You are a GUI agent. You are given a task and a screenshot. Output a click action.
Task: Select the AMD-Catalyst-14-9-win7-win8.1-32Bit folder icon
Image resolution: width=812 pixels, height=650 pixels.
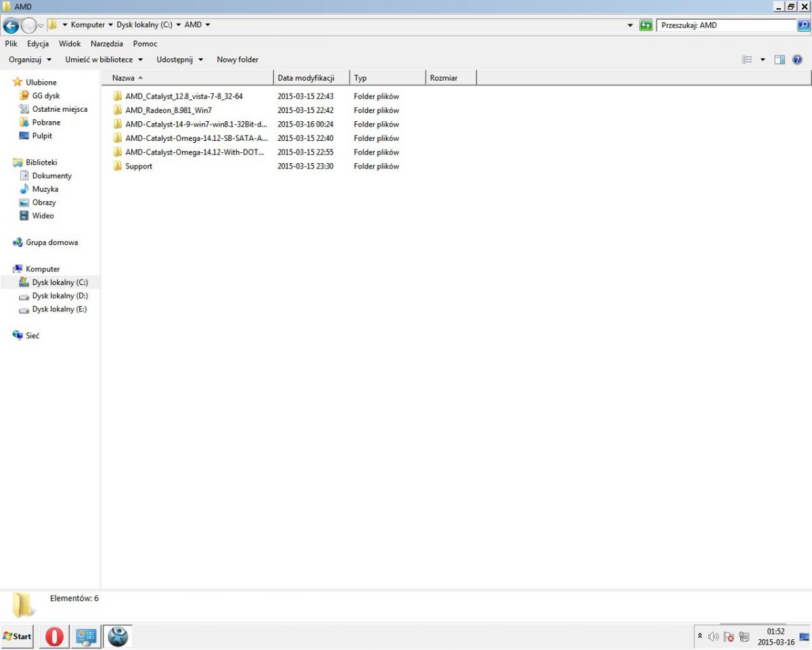(x=118, y=125)
